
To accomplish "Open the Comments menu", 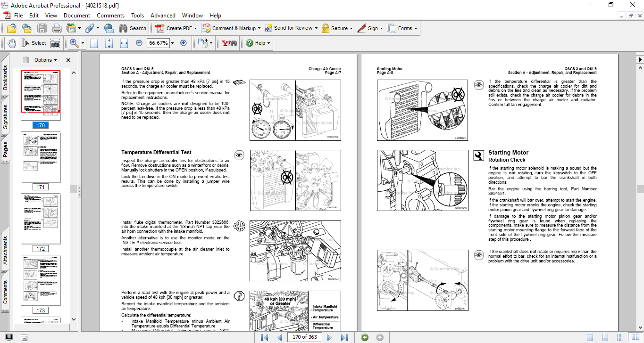I will coord(110,16).
